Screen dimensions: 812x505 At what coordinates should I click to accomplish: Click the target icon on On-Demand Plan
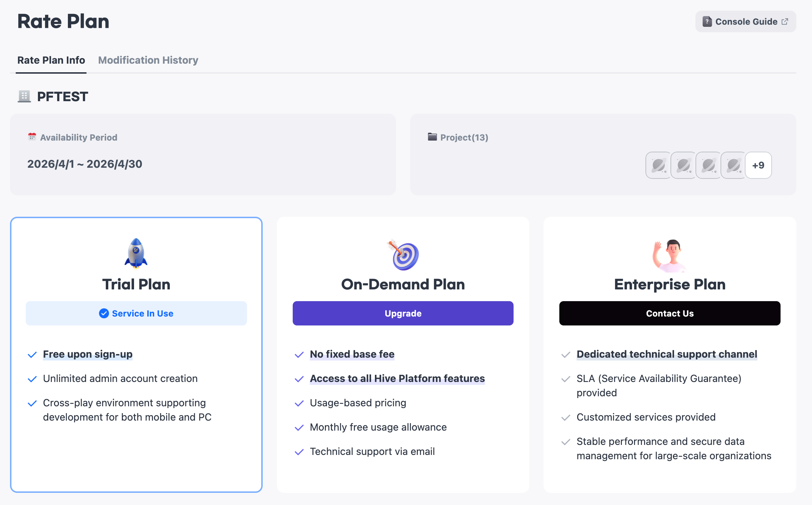pos(403,255)
